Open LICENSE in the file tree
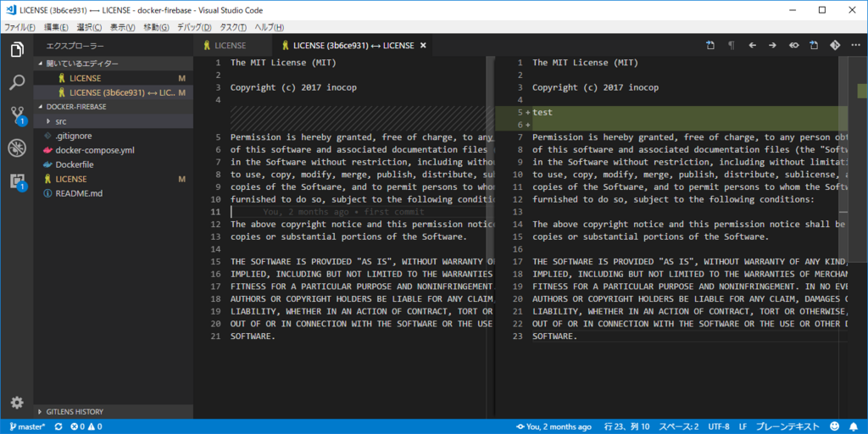This screenshot has width=868, height=434. click(114, 179)
